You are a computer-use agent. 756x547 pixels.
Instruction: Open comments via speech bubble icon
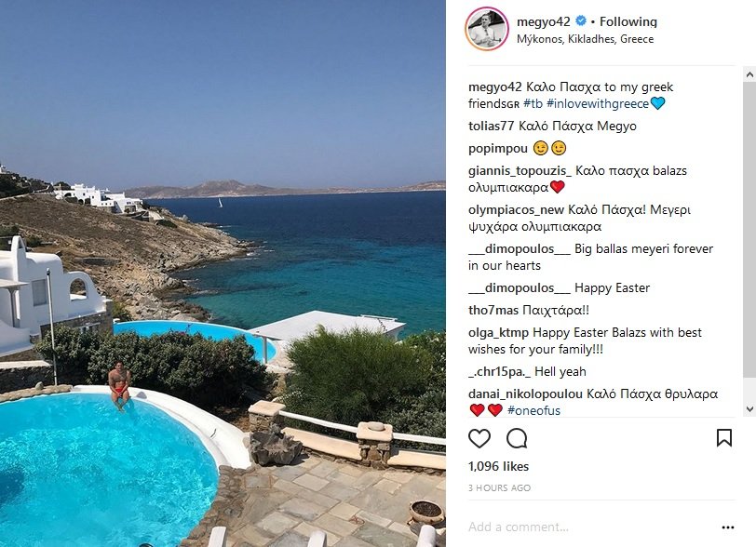point(517,438)
